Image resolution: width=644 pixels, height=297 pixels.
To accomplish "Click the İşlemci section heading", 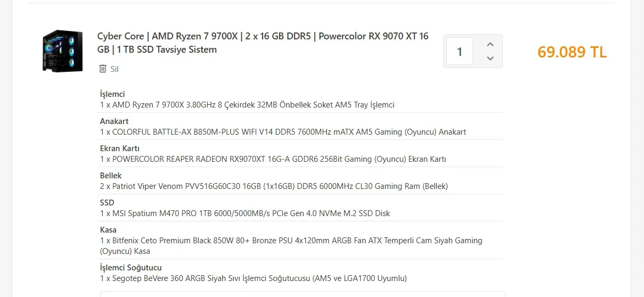I will [x=112, y=94].
